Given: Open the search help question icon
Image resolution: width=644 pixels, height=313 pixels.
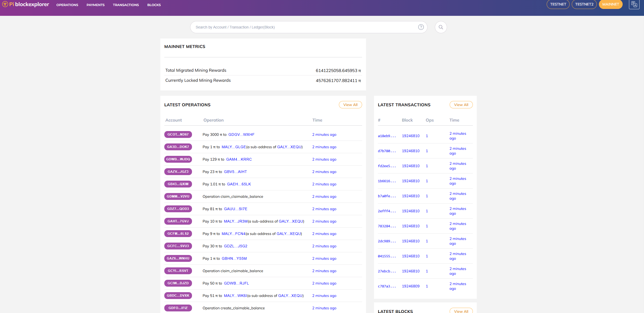Looking at the screenshot, I should point(421,27).
